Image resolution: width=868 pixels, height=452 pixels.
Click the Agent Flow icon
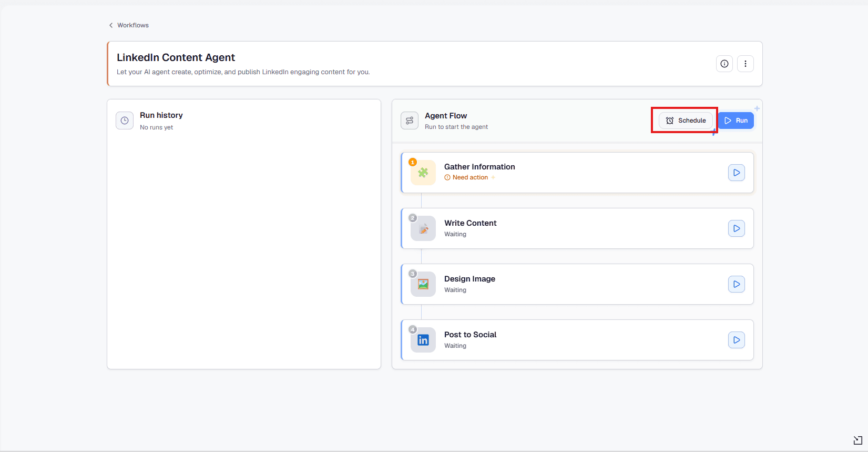410,120
